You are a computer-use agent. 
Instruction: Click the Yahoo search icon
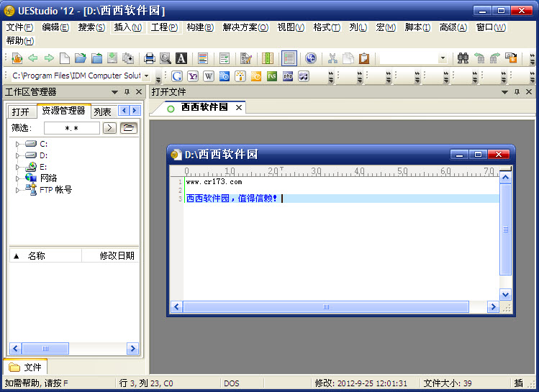[x=193, y=76]
